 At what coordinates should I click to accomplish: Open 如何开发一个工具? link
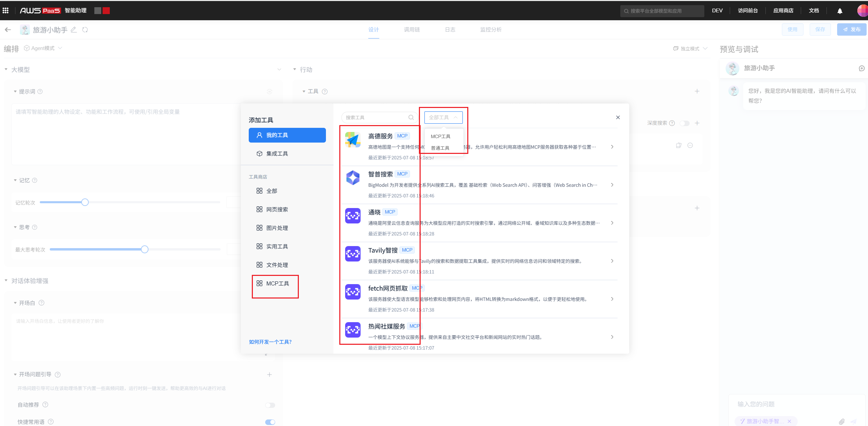point(270,342)
